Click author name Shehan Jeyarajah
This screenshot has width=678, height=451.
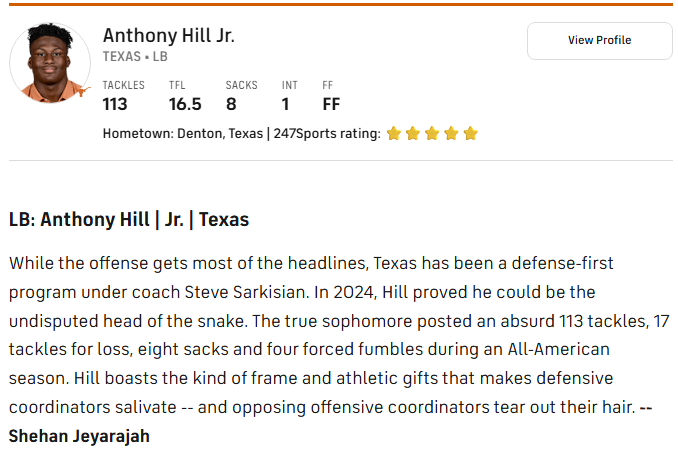(x=79, y=436)
